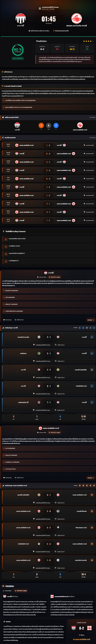This screenshot has width=96, height=644.
Task: Open the 25/10 match row showing 1 - 0
Action: 48,145
